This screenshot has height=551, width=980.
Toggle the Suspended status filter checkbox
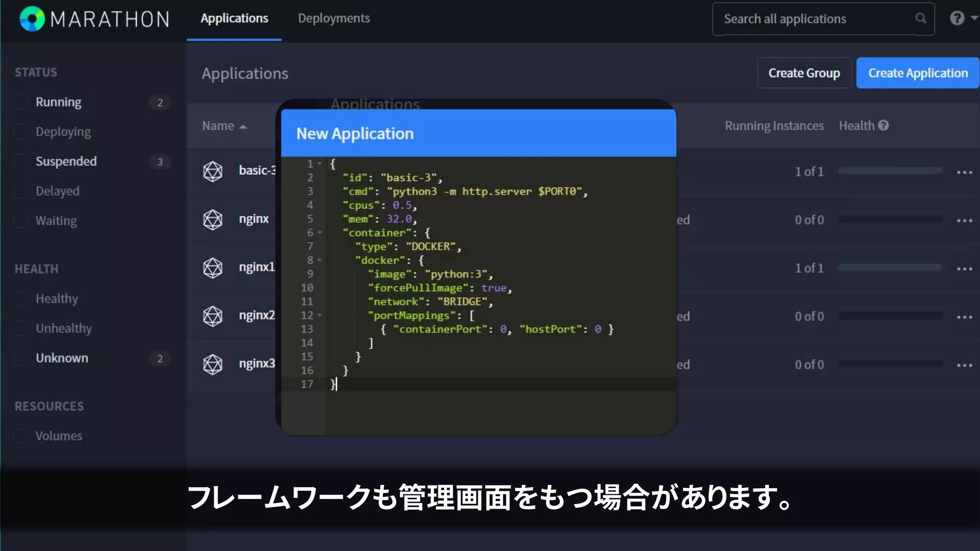point(21,161)
